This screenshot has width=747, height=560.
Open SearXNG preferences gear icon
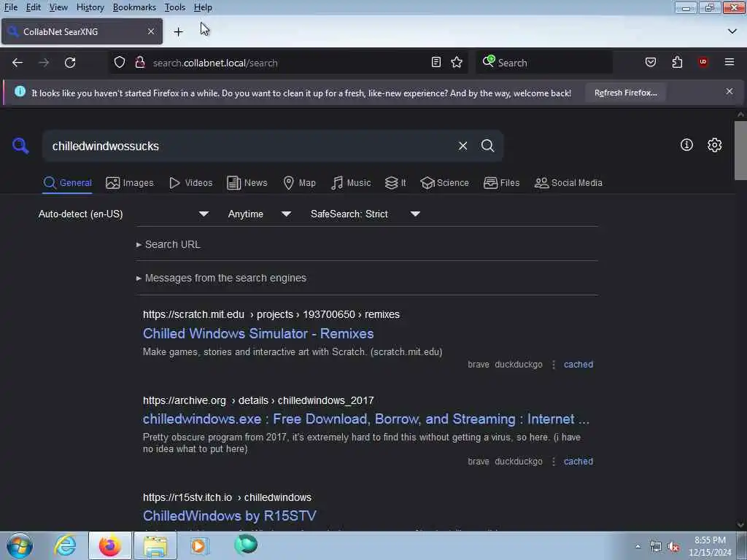(x=715, y=145)
